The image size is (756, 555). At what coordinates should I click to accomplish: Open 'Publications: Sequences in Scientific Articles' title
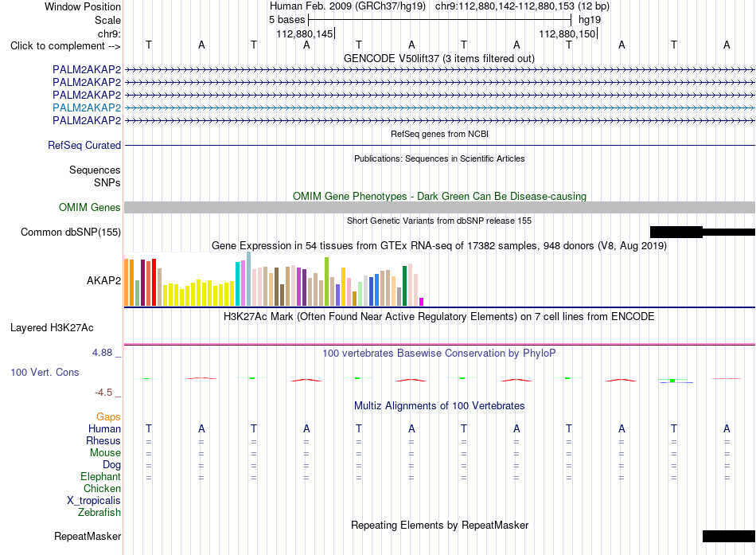439,158
